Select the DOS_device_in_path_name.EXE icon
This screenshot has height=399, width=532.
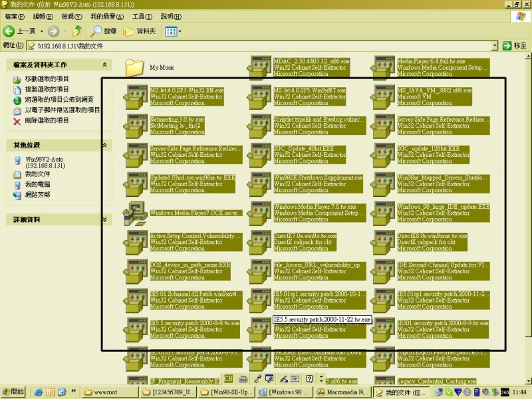click(x=136, y=271)
